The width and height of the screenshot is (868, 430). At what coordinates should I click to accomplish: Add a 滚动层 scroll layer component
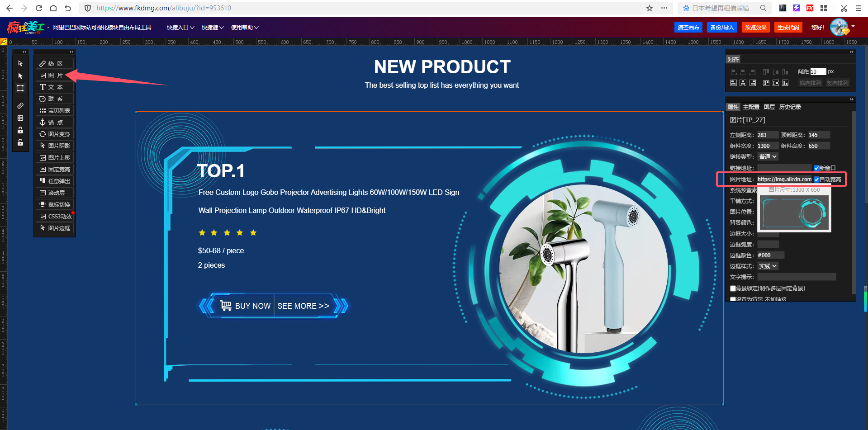point(55,193)
